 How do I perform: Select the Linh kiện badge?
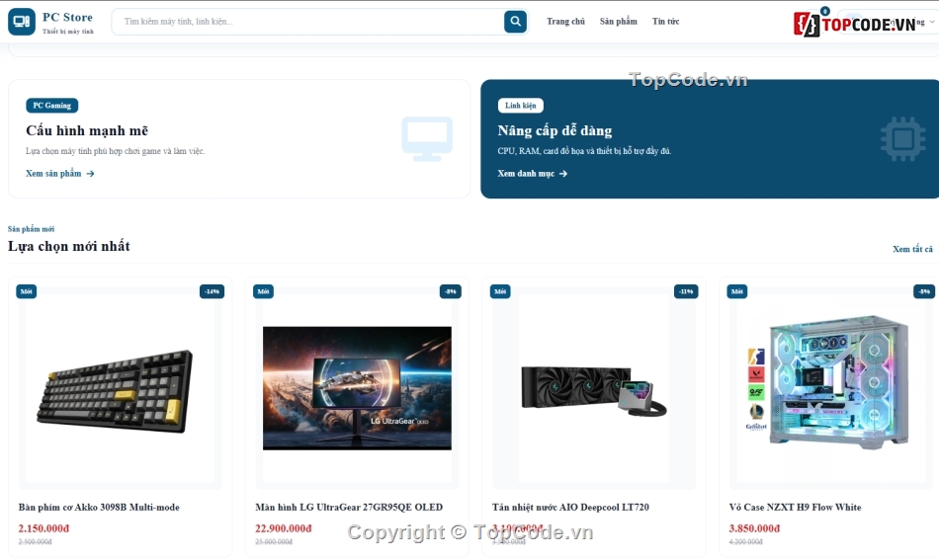520,106
